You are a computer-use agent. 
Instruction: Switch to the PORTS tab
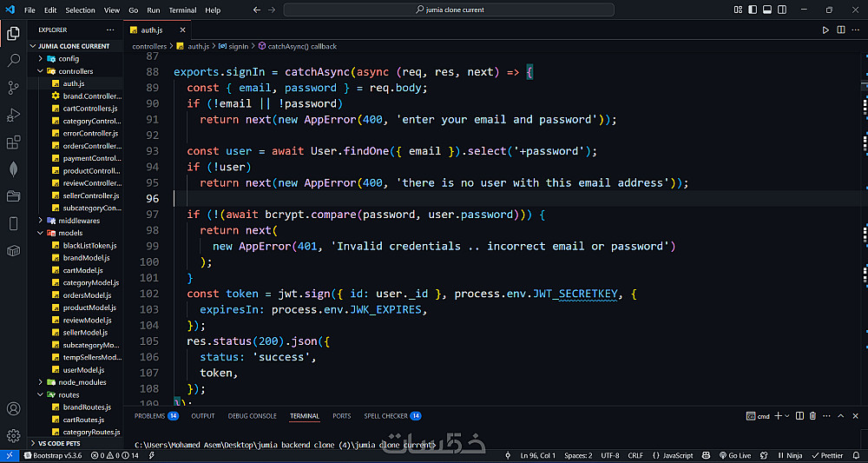(341, 416)
